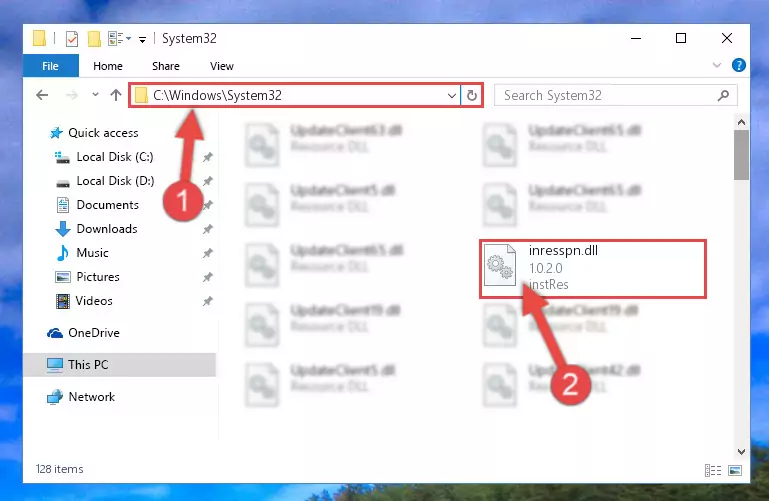This screenshot has height=501, width=769.
Task: Switch to large icons view in status bar
Action: coord(735,471)
